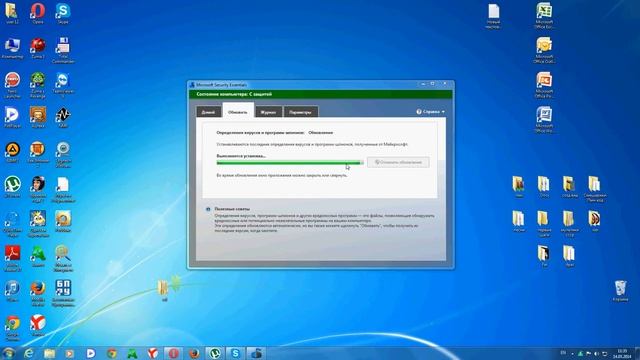Click the Выполняется установка text
Image resolution: width=640 pixels, height=360 pixels.
coord(241,156)
